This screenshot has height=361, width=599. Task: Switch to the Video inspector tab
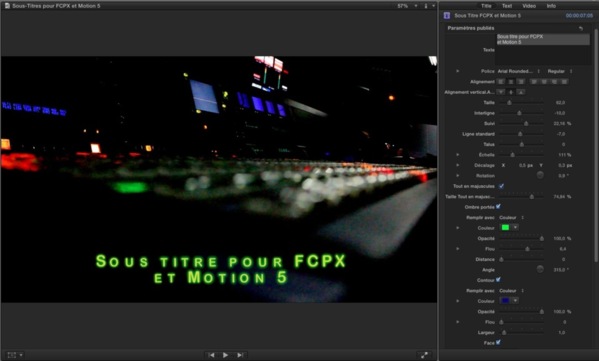click(x=529, y=6)
